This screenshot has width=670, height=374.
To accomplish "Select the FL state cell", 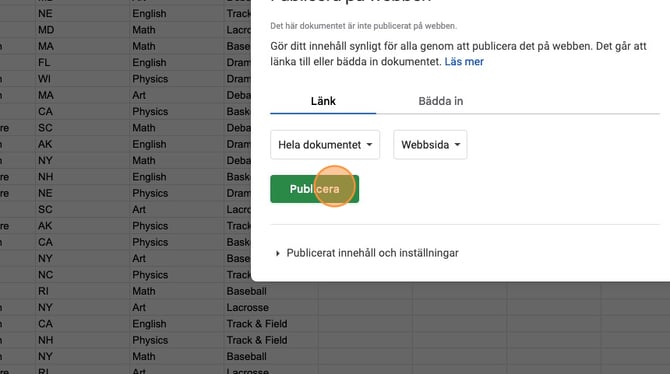I will (x=82, y=62).
